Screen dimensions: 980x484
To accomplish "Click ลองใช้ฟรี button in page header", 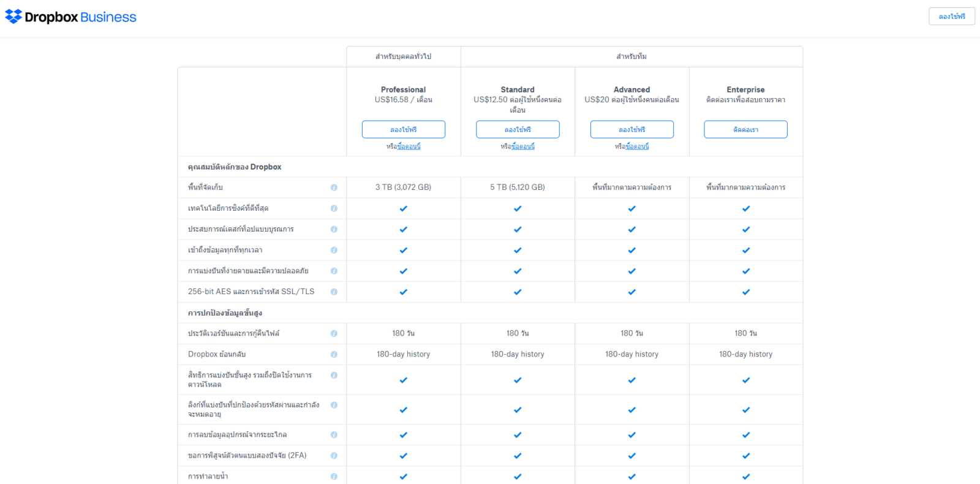I will point(952,17).
